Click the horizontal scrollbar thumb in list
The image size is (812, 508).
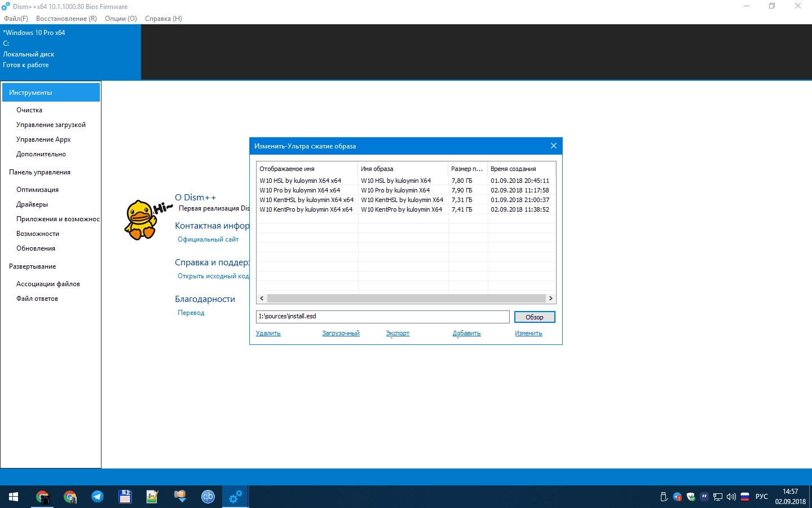[x=407, y=298]
